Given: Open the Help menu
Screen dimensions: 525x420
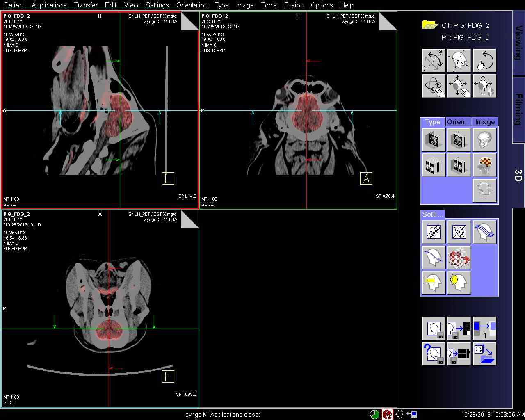Looking at the screenshot, I should click(347, 5).
